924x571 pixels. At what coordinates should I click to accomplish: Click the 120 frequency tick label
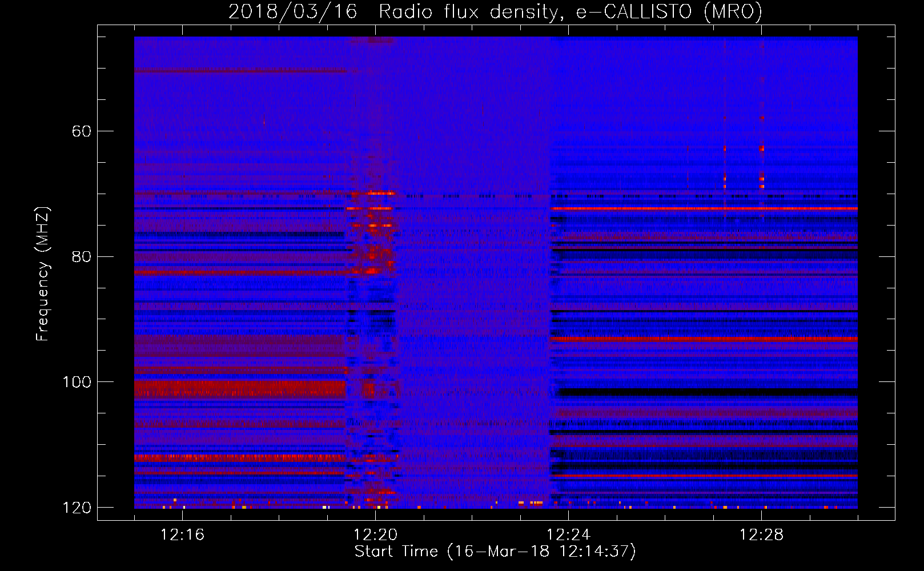[x=77, y=508]
